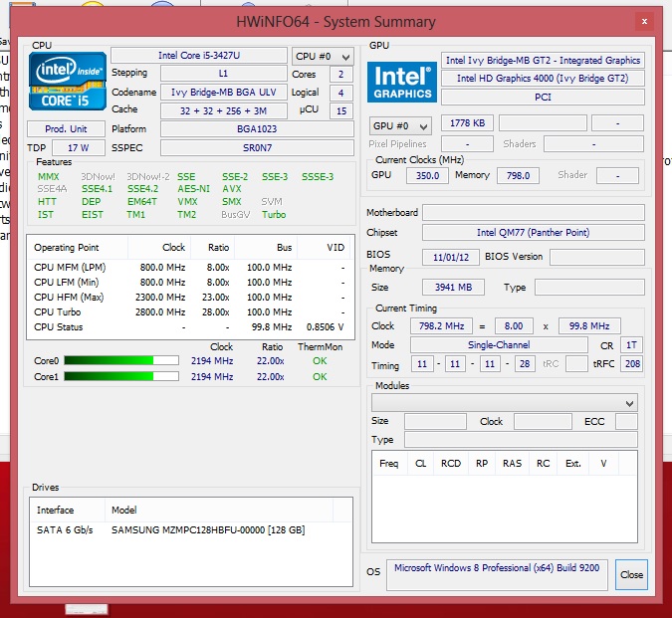Click the Codename Ivy Bridge-MB BGA ULV field
672x618 pixels.
pyautogui.click(x=224, y=93)
